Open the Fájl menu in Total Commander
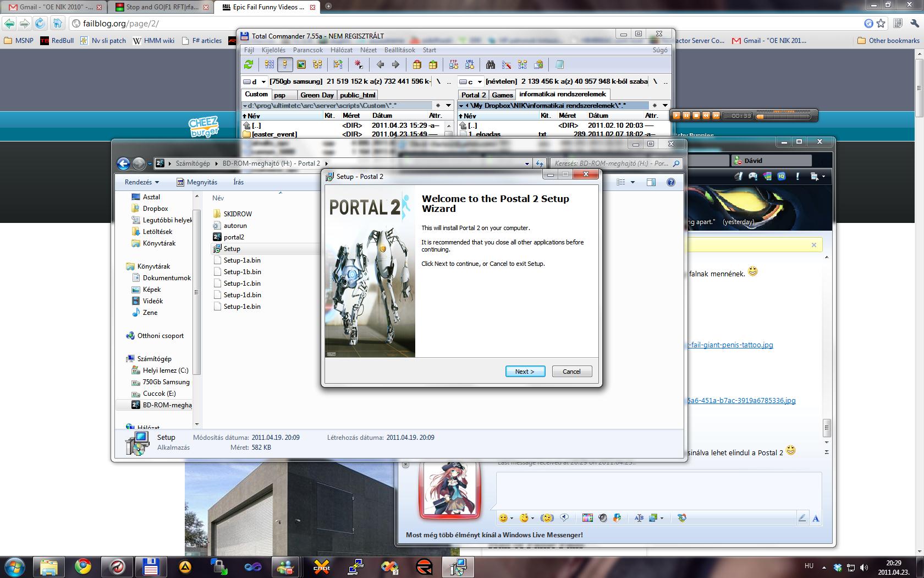Screen dimensions: 924x578 (249, 50)
